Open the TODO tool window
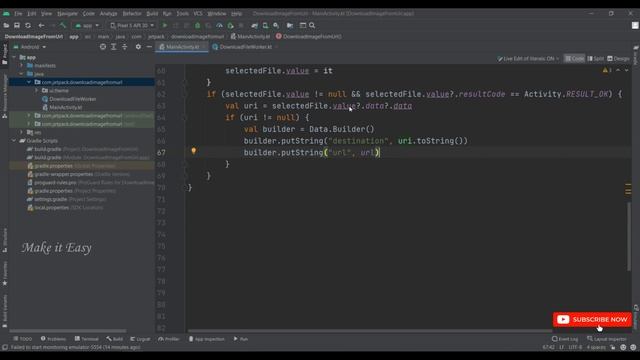The width and height of the screenshot is (640, 360). pyautogui.click(x=22, y=339)
